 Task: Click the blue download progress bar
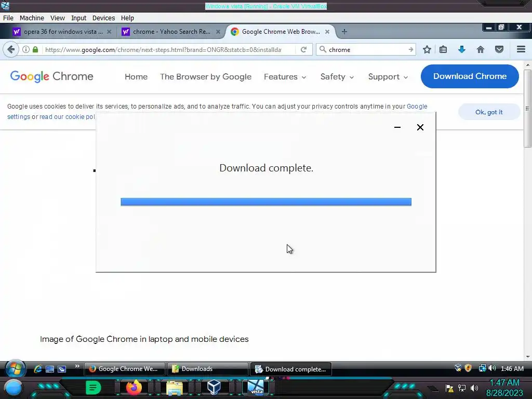266,202
